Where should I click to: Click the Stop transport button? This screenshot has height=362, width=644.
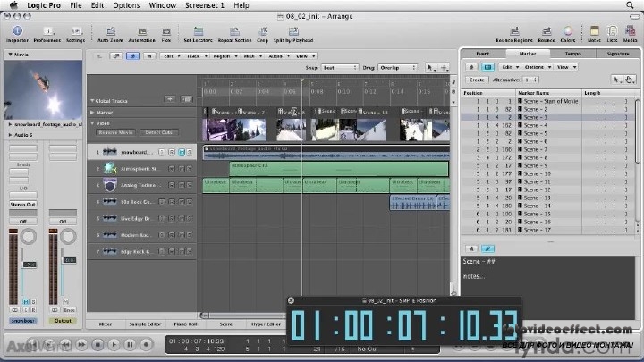(97, 345)
